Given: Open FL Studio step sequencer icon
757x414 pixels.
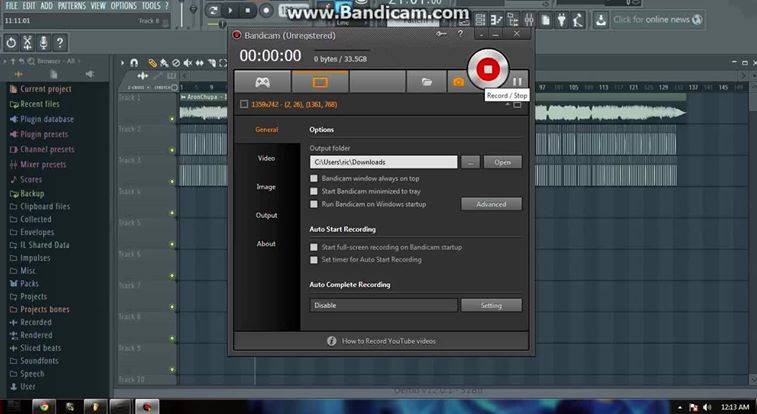Looking at the screenshot, I should pyautogui.click(x=480, y=20).
